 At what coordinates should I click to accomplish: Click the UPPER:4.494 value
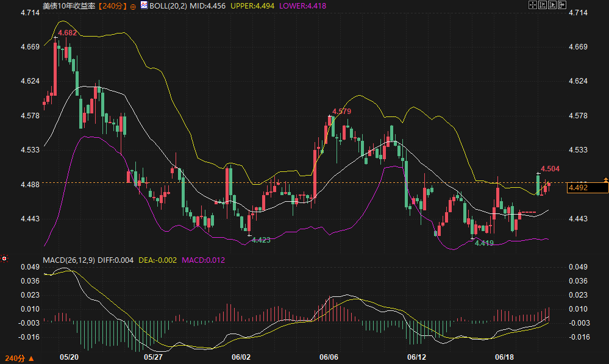pyautogui.click(x=252, y=6)
